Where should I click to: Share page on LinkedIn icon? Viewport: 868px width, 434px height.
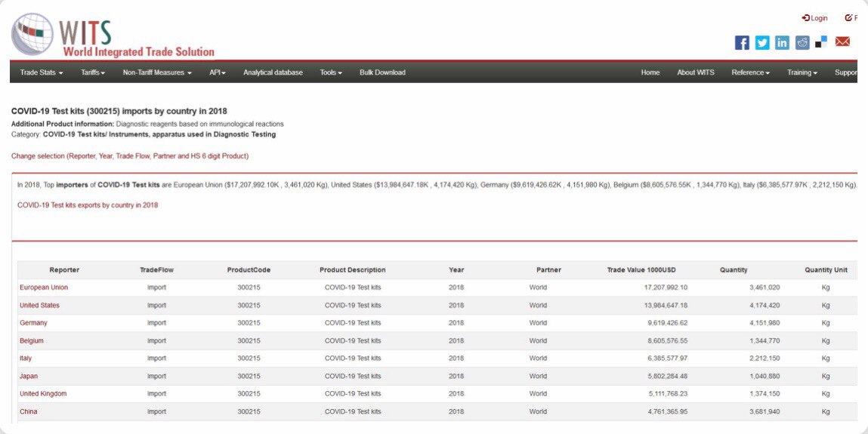[x=782, y=42]
